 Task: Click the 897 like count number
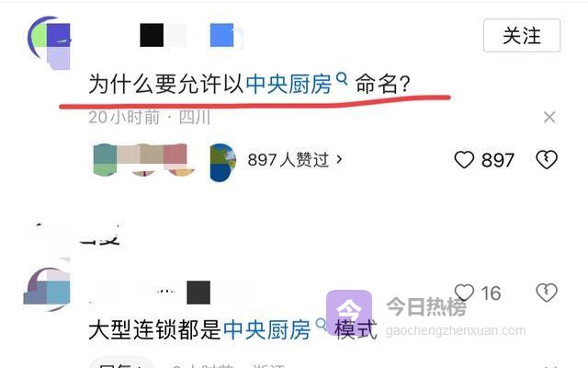click(498, 160)
